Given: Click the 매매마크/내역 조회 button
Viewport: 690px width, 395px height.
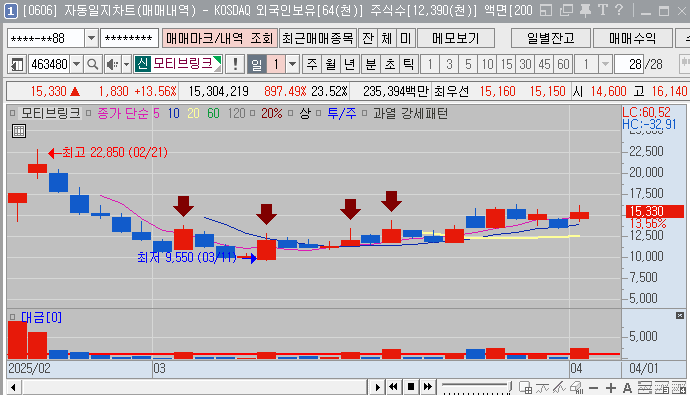Looking at the screenshot, I should tap(220, 38).
